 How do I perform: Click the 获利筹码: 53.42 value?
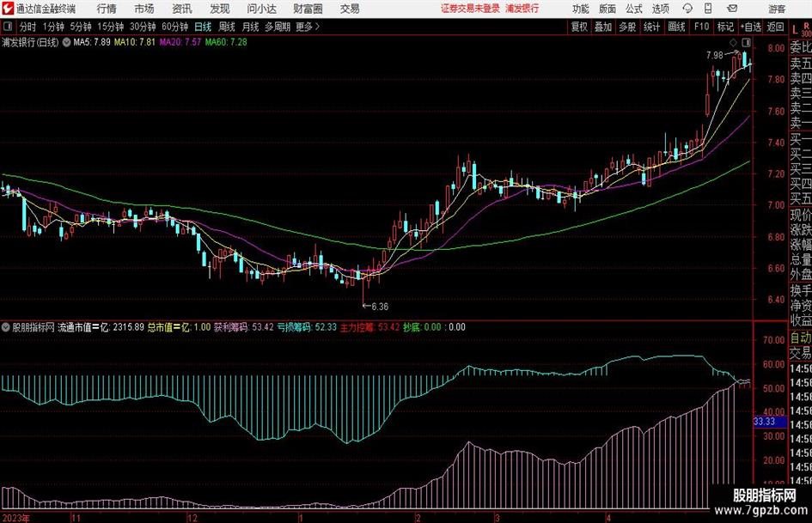point(243,327)
